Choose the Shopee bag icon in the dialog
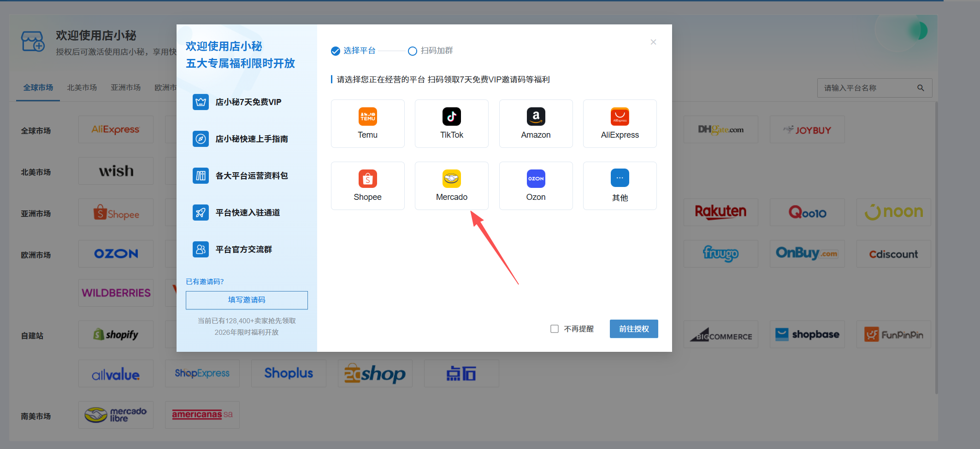 (367, 179)
